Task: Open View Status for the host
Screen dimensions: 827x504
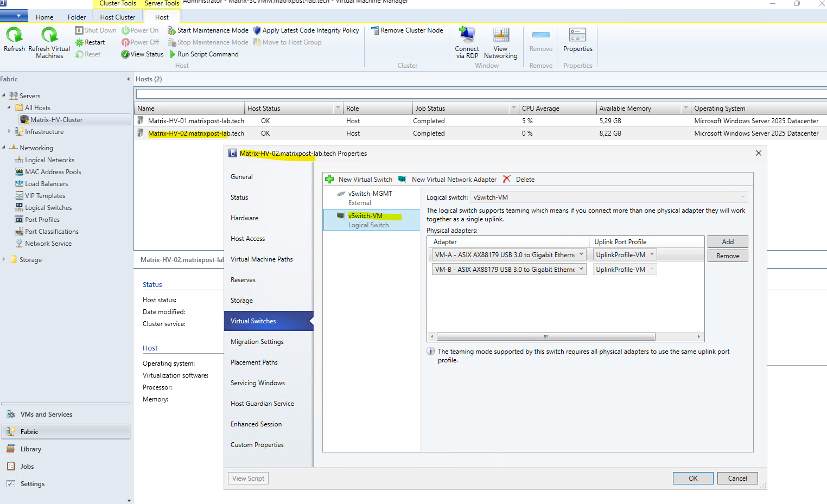Action: click(142, 54)
